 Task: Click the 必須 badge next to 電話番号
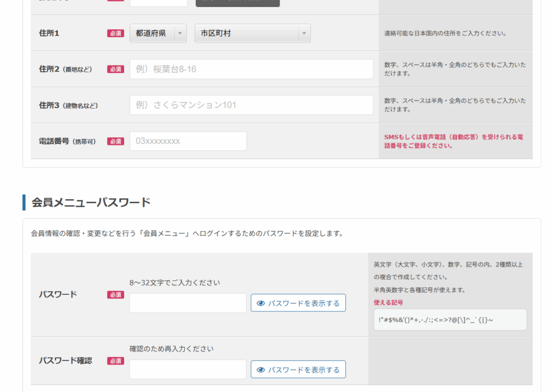tap(115, 141)
